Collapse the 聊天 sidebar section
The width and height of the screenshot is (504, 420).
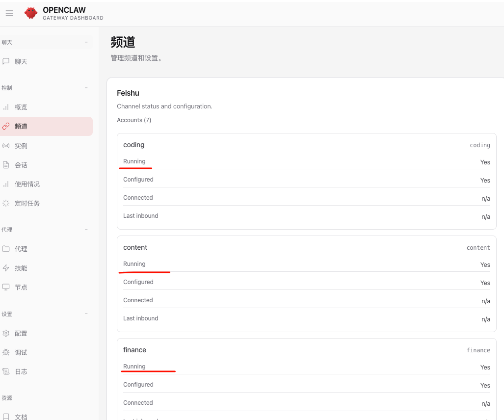[x=86, y=42]
